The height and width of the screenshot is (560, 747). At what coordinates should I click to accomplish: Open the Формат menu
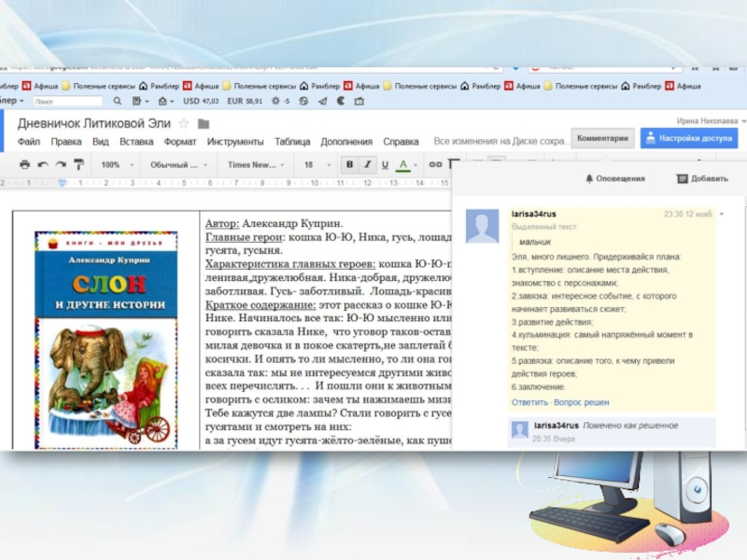tap(180, 142)
